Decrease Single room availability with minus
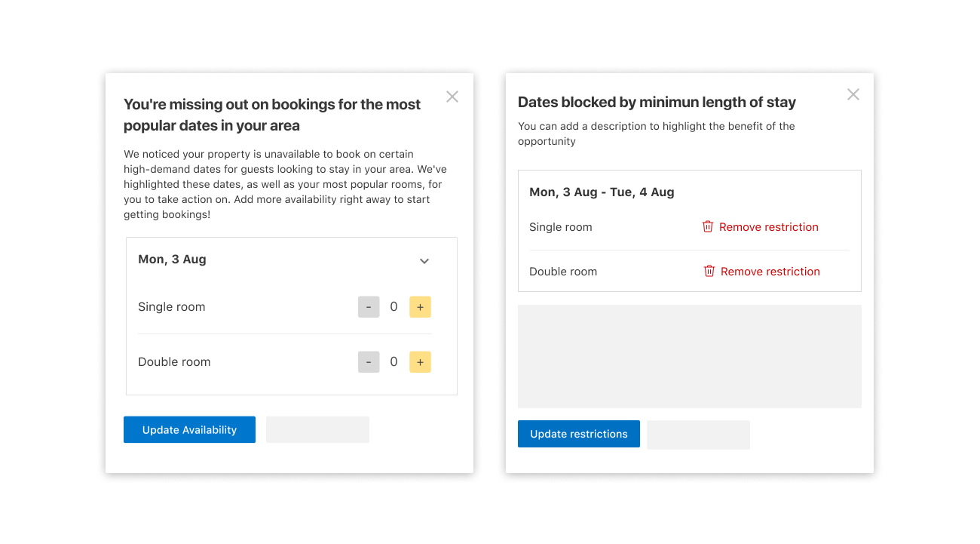The image size is (980, 544). coord(369,307)
